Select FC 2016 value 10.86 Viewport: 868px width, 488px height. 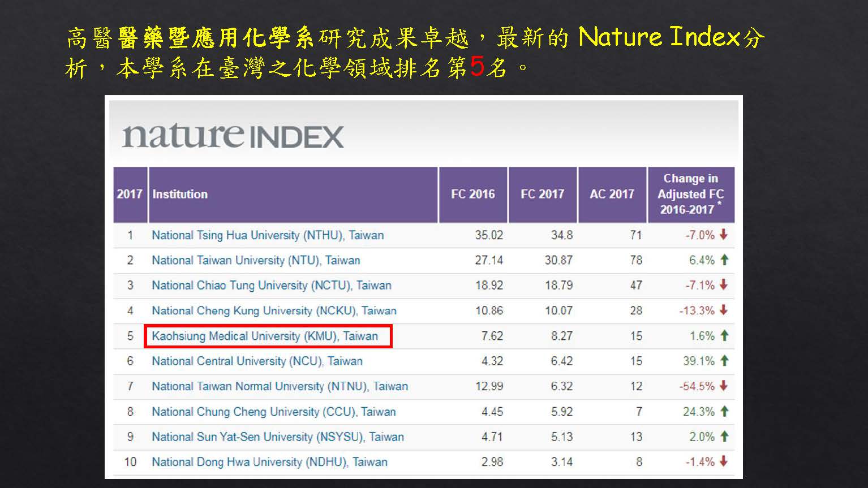click(489, 310)
